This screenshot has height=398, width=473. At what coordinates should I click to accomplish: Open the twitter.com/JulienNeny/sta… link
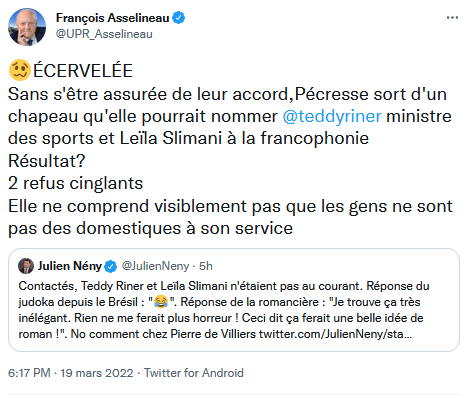tap(335, 334)
